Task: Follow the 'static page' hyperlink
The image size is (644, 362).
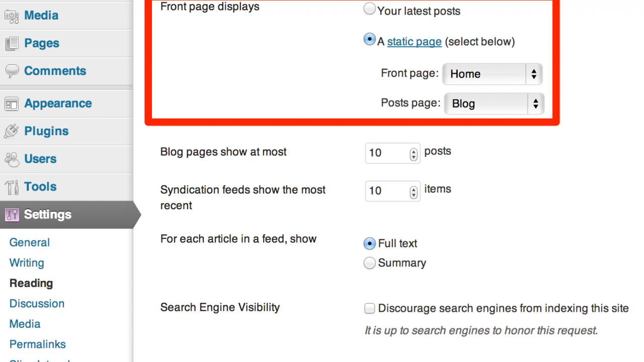Action: coord(414,42)
